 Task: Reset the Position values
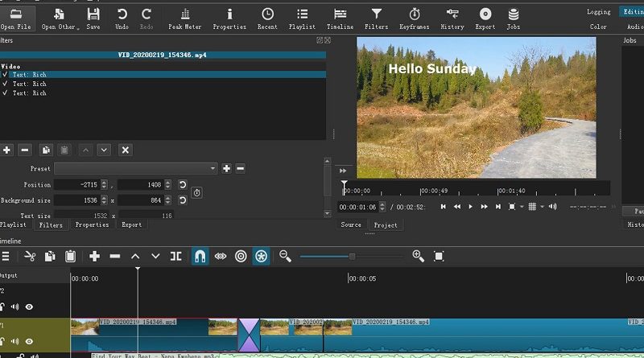click(183, 185)
